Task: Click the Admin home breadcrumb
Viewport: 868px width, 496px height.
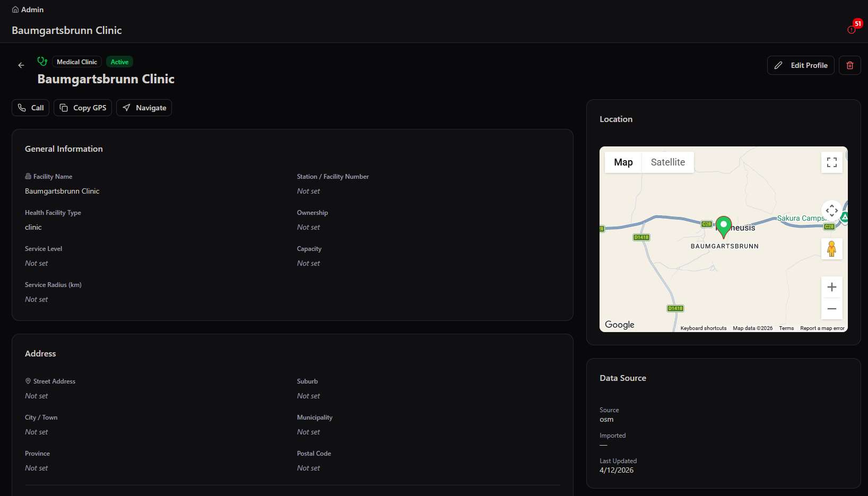Action: pos(28,10)
